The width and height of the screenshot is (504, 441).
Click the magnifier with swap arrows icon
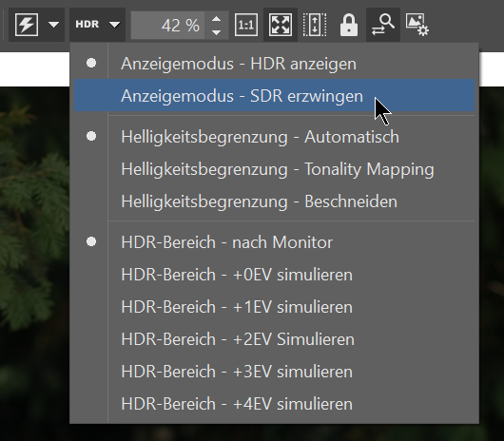[383, 25]
